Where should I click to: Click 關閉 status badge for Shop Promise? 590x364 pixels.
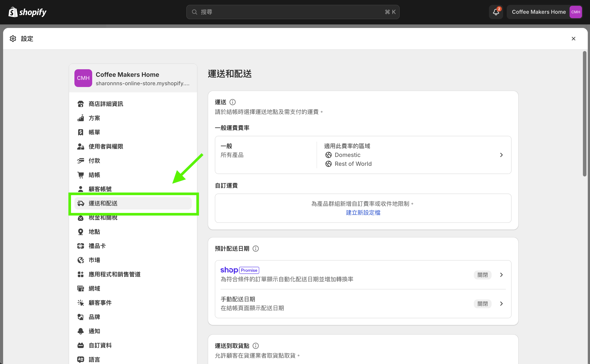point(482,275)
